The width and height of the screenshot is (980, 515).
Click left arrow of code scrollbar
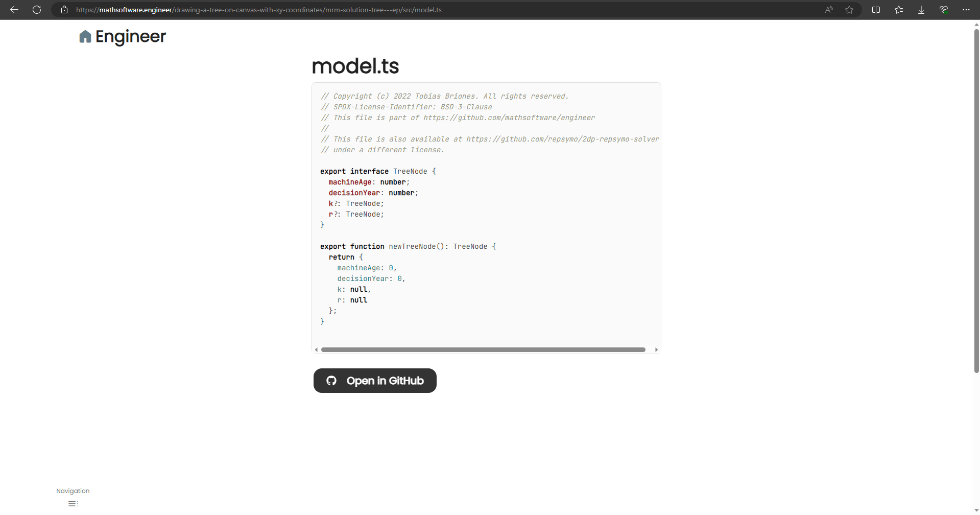click(x=316, y=350)
